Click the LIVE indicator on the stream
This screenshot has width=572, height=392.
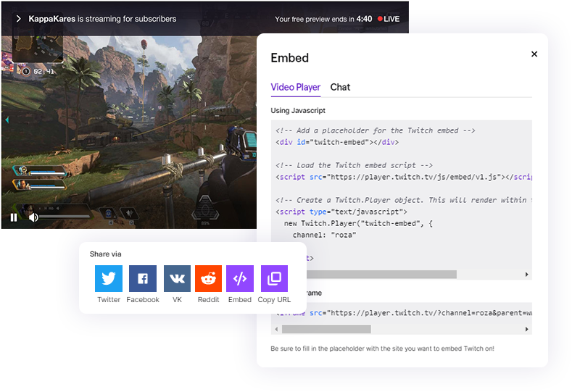click(x=389, y=19)
